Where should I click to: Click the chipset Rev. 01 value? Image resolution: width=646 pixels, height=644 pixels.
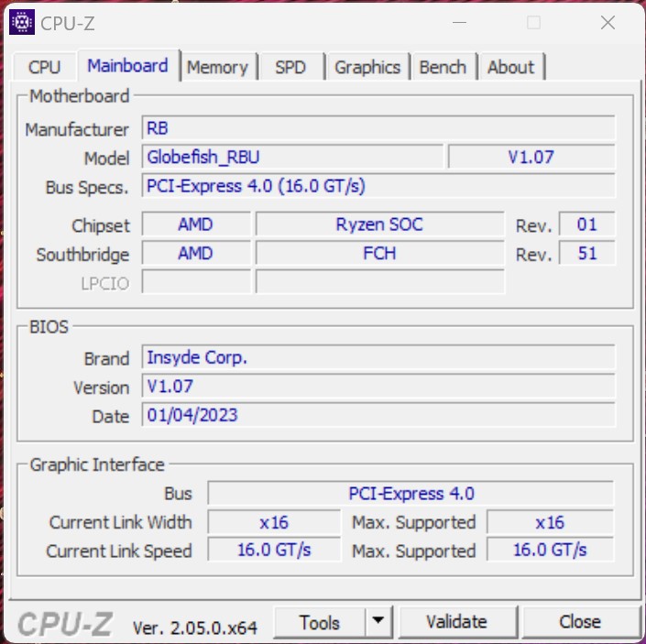pyautogui.click(x=586, y=224)
